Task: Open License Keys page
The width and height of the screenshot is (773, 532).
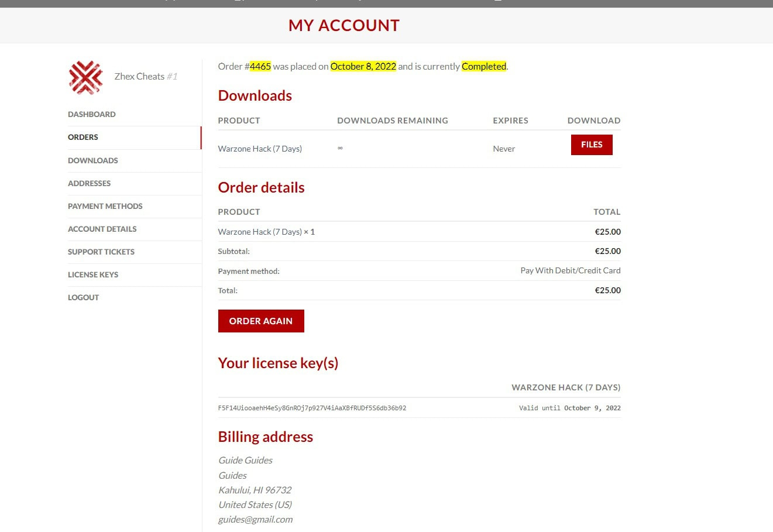Action: click(x=92, y=274)
